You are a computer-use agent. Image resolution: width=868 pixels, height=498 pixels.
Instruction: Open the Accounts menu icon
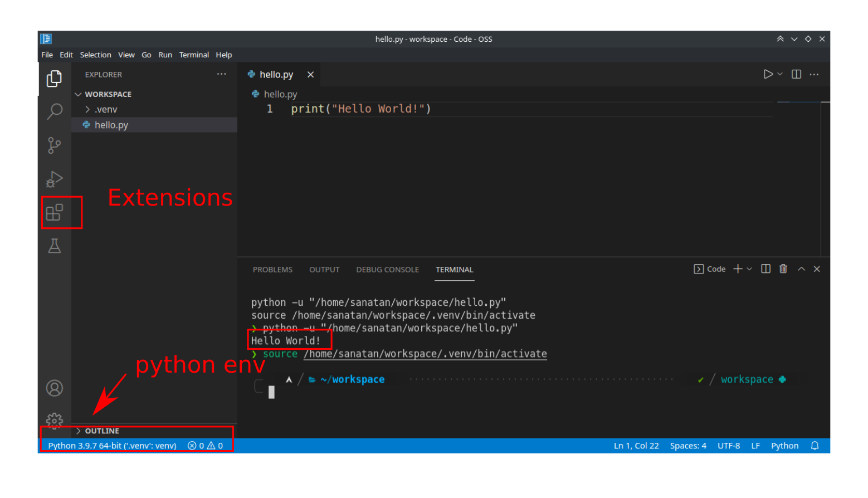tap(54, 388)
